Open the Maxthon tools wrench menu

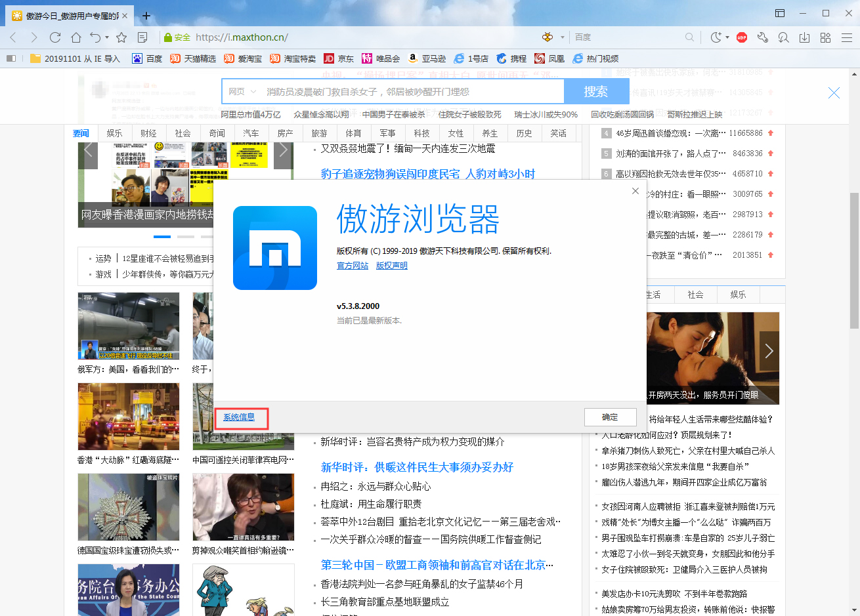[x=763, y=38]
